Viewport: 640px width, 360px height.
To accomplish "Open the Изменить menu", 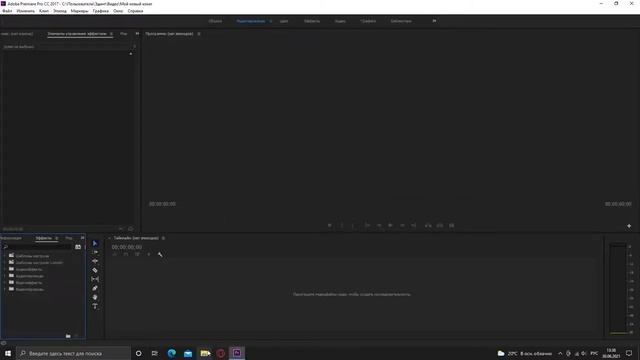I will [x=26, y=11].
